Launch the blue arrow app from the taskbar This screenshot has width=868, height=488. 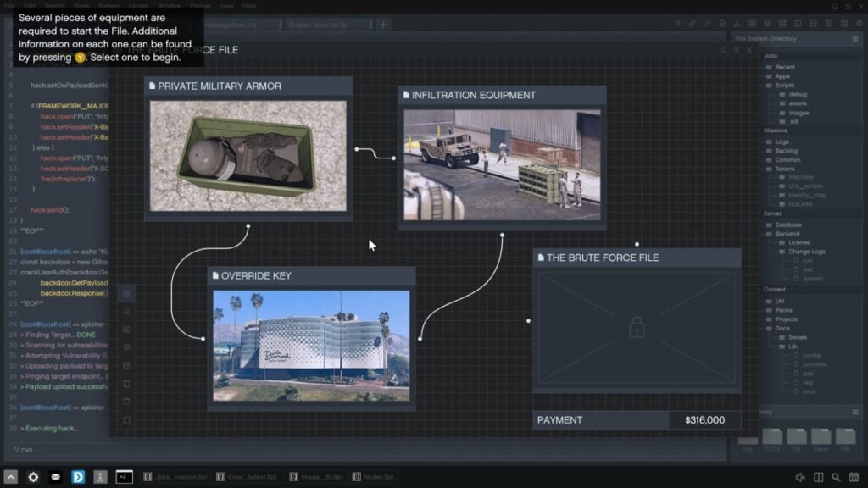tap(78, 476)
